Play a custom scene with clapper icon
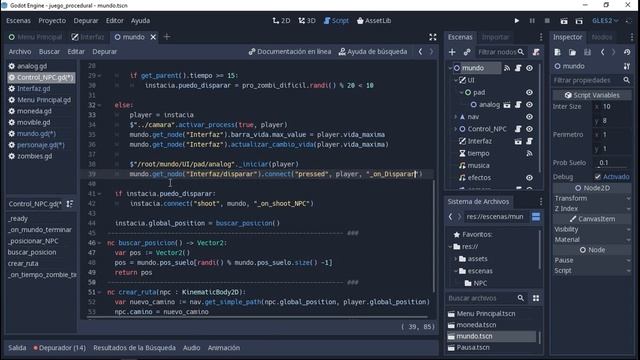Image resolution: width=640 pixels, height=360 pixels. (x=579, y=21)
